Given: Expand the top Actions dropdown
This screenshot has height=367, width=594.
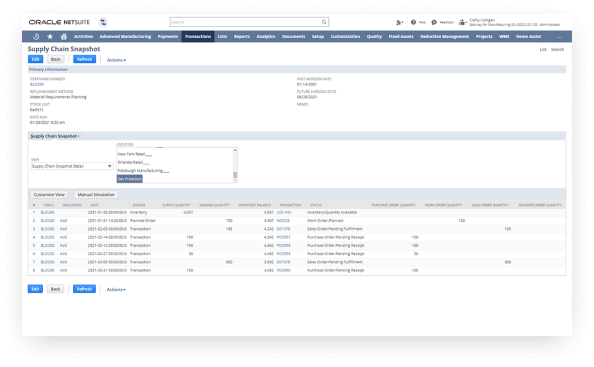Looking at the screenshot, I should (116, 60).
